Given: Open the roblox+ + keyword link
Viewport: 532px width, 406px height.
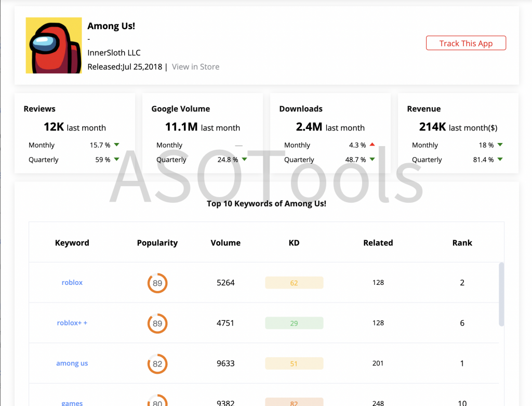Looking at the screenshot, I should pos(72,323).
